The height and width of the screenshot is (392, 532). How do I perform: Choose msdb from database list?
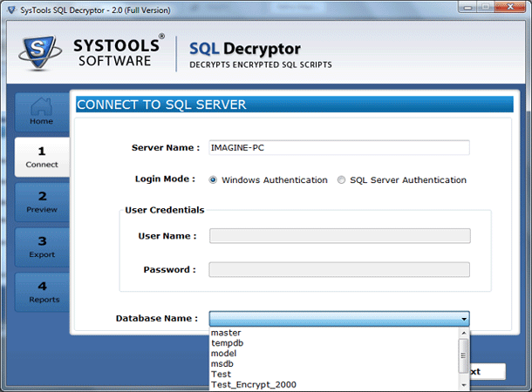[x=334, y=364]
